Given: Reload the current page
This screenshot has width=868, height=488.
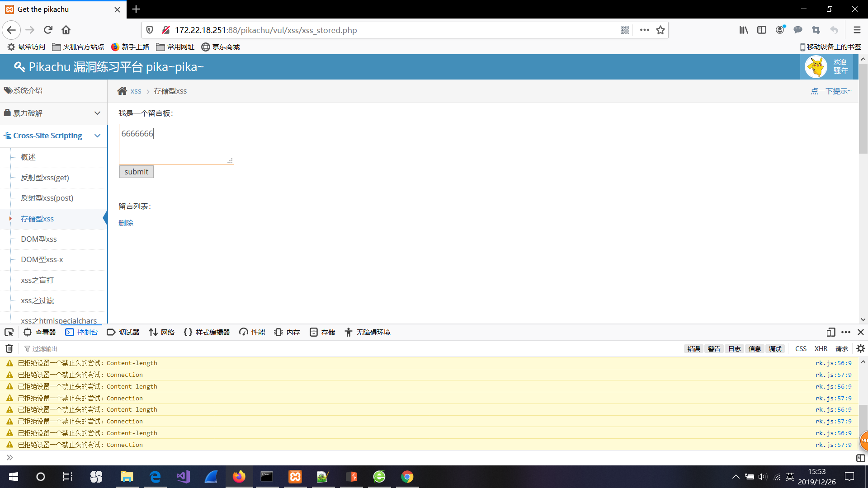Looking at the screenshot, I should click(48, 30).
